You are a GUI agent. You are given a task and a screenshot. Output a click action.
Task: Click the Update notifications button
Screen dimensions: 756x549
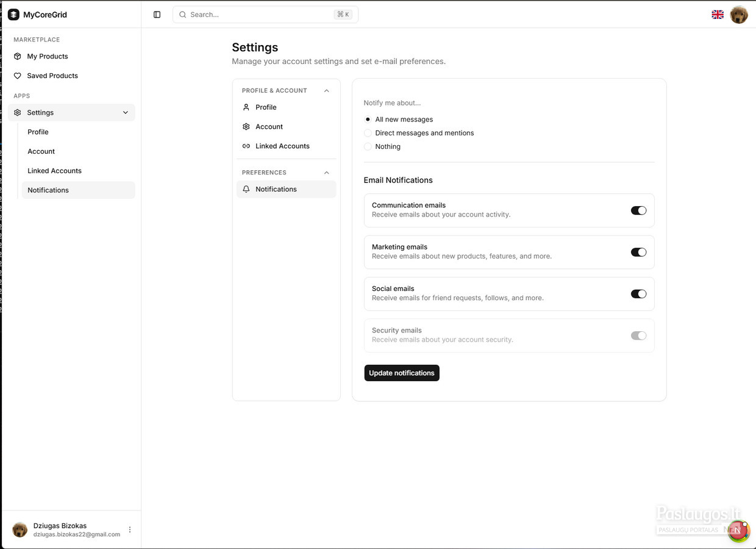(x=402, y=373)
